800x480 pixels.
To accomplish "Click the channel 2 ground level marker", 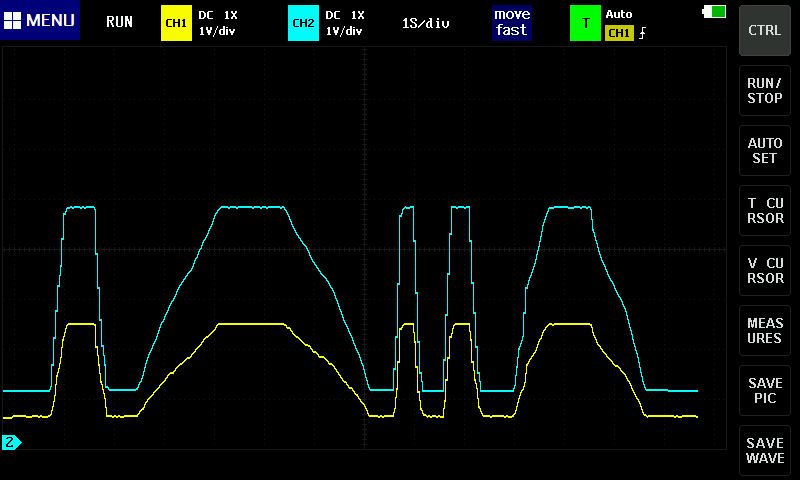I will point(11,441).
